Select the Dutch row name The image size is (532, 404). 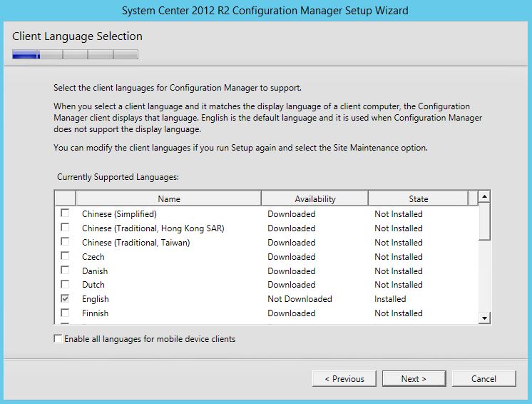(x=93, y=285)
